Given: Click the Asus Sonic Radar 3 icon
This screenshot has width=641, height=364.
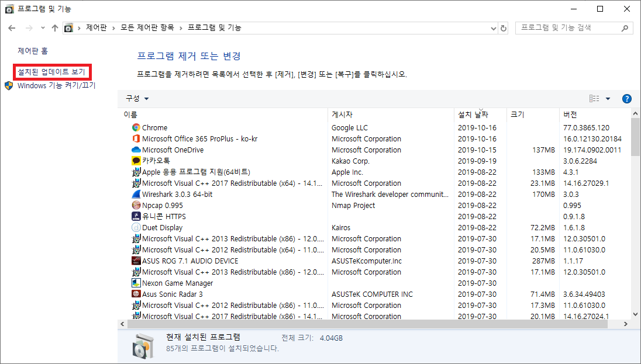Looking at the screenshot, I should pos(136,294).
